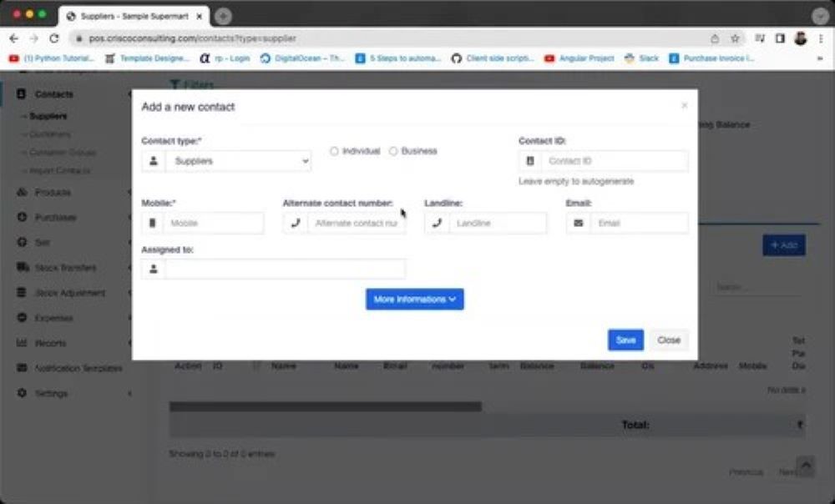Click the envelope icon beside the Email field

click(578, 224)
